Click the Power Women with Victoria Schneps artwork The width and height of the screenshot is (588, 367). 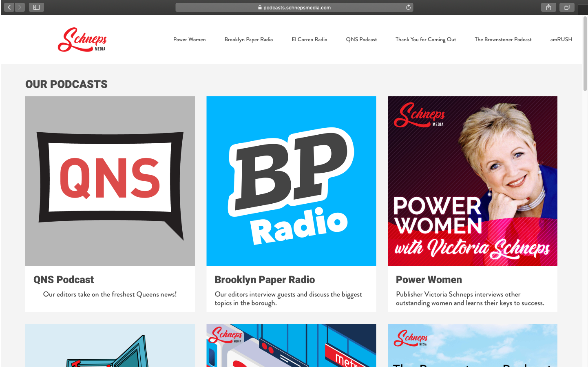pyautogui.click(x=473, y=181)
